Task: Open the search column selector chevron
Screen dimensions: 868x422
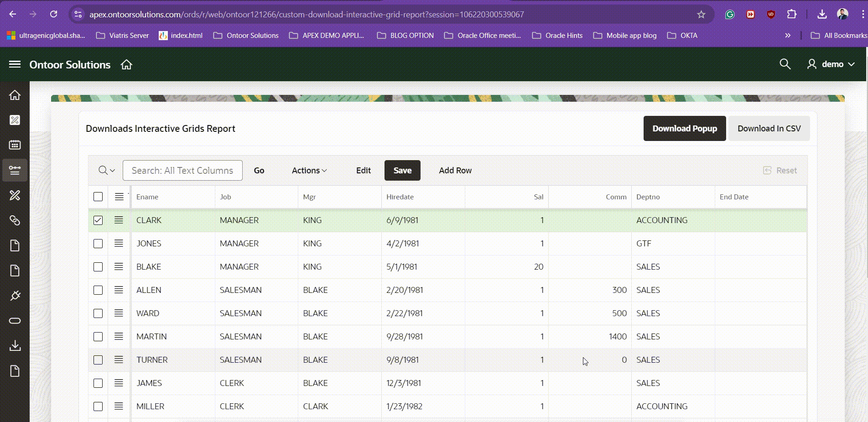Action: (x=112, y=170)
